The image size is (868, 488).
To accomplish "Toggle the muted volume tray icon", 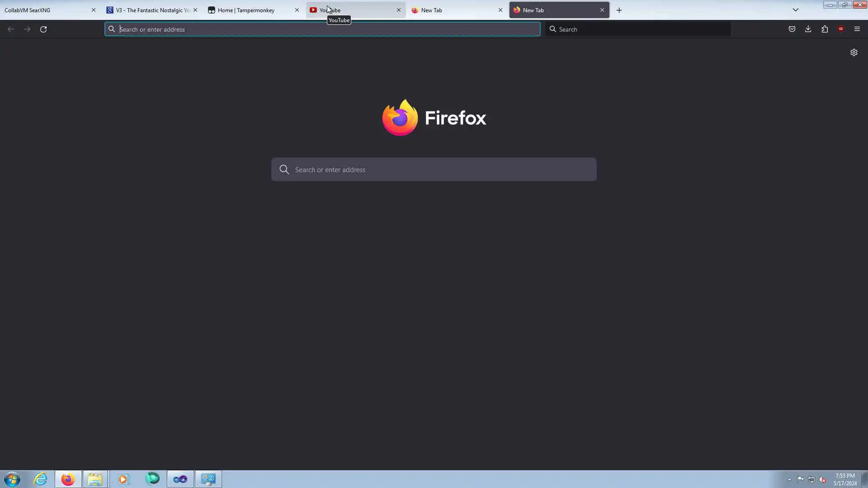I will click(823, 479).
